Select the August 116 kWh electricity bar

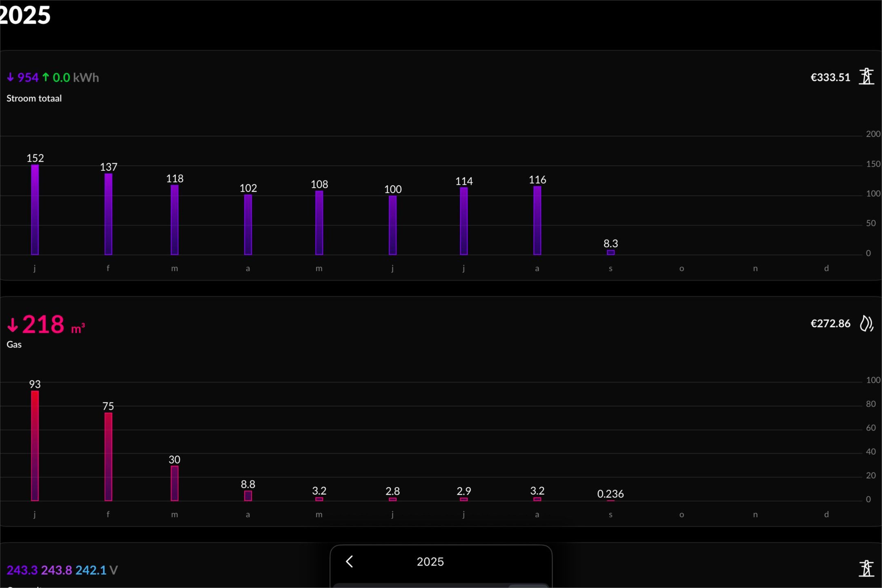click(x=537, y=220)
